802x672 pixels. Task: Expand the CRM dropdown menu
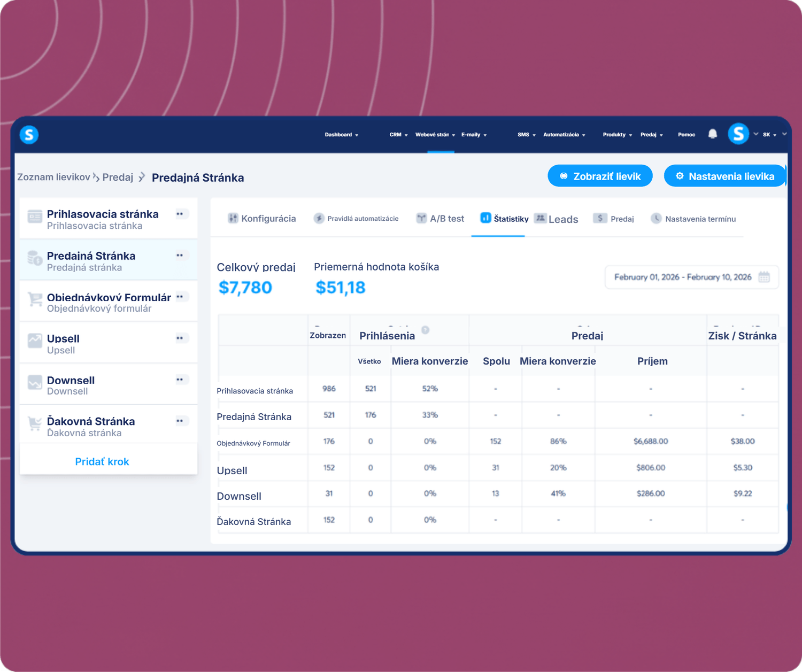(x=398, y=135)
